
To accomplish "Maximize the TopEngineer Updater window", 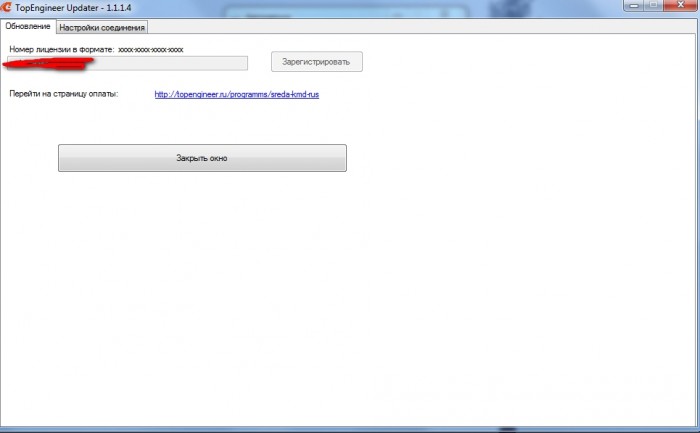I will (653, 5).
